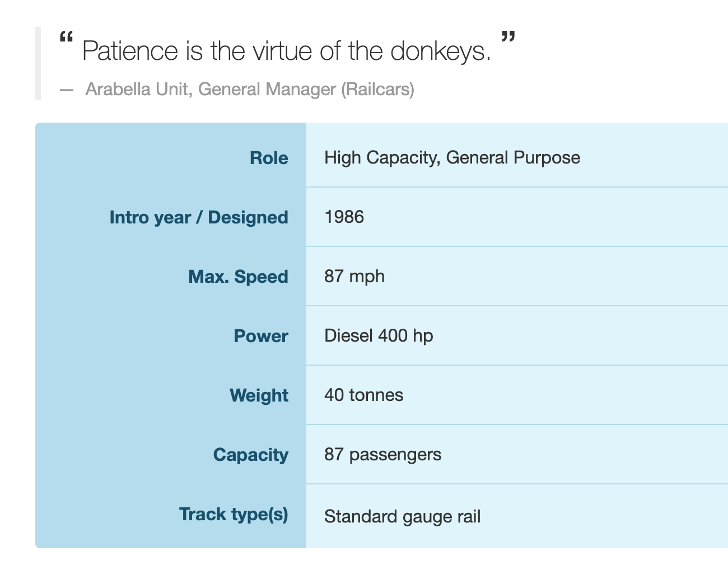Click the dash before Arabella Unit
Screen dimensions: 728x588
tap(67, 90)
